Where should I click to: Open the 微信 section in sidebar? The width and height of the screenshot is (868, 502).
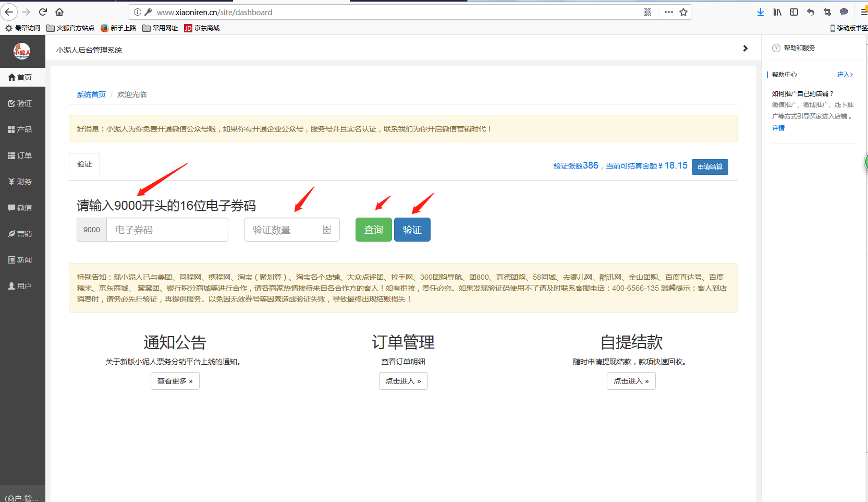22,207
